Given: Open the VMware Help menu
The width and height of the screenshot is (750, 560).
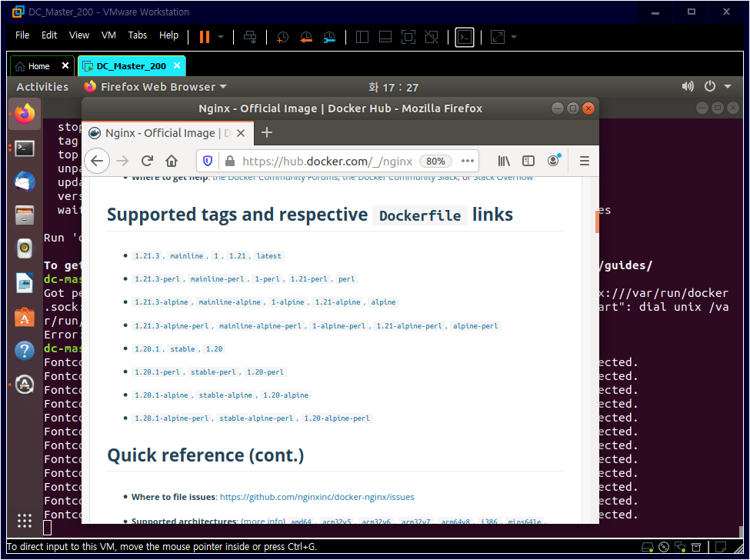Looking at the screenshot, I should [168, 35].
